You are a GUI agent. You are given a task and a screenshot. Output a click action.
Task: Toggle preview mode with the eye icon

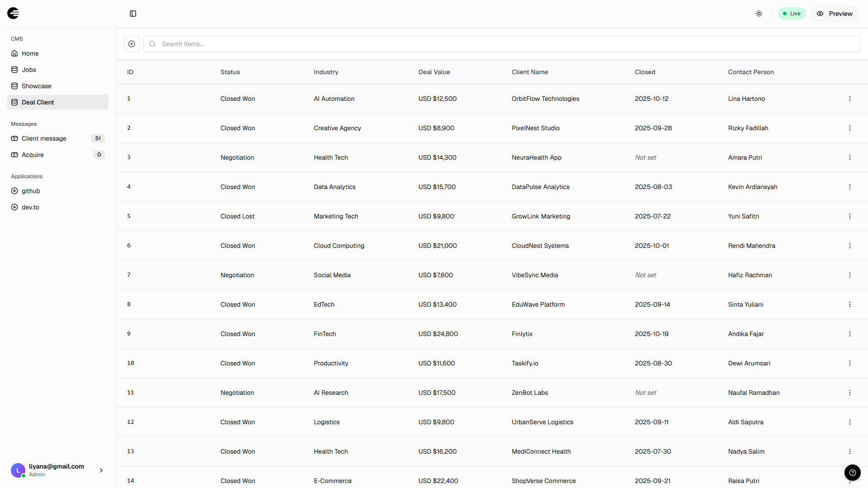pos(820,14)
